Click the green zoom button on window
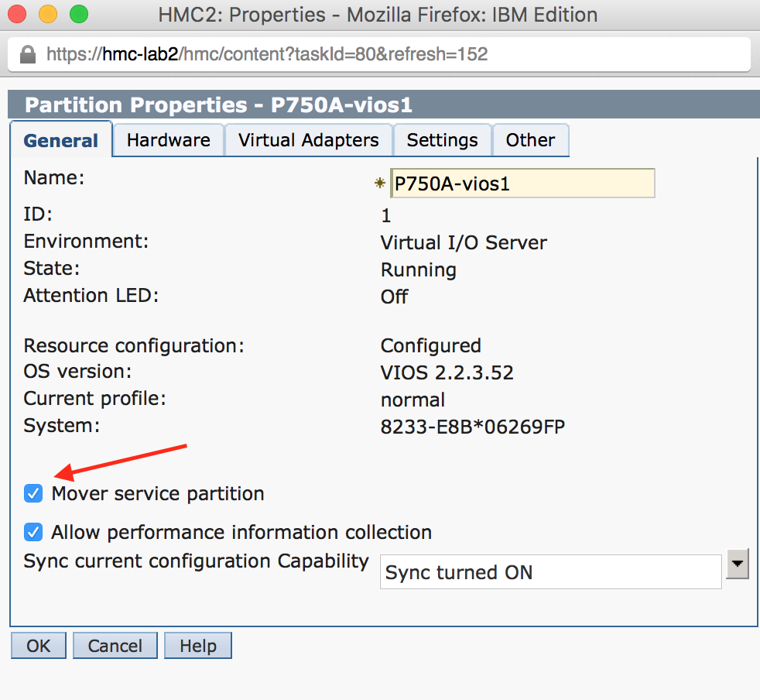The image size is (760, 700). tap(77, 14)
